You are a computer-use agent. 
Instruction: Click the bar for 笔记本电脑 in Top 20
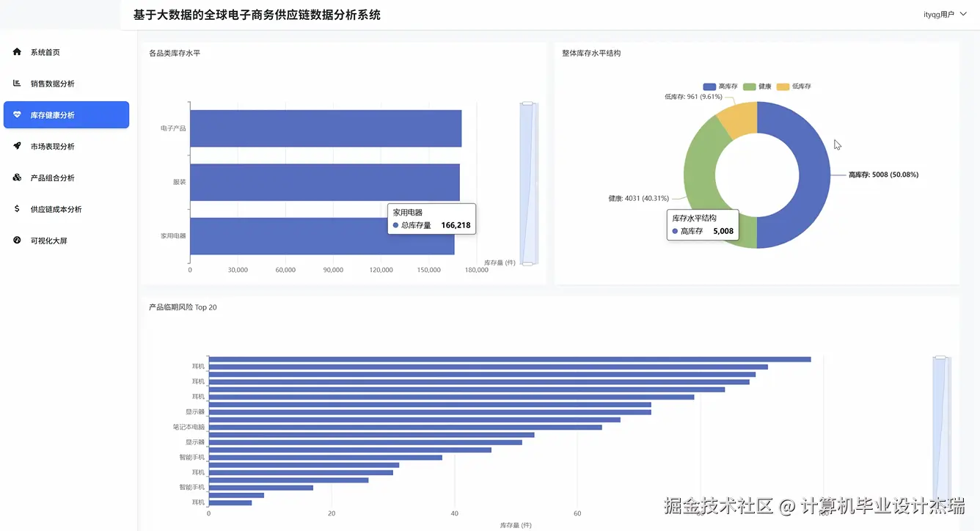tap(405, 427)
